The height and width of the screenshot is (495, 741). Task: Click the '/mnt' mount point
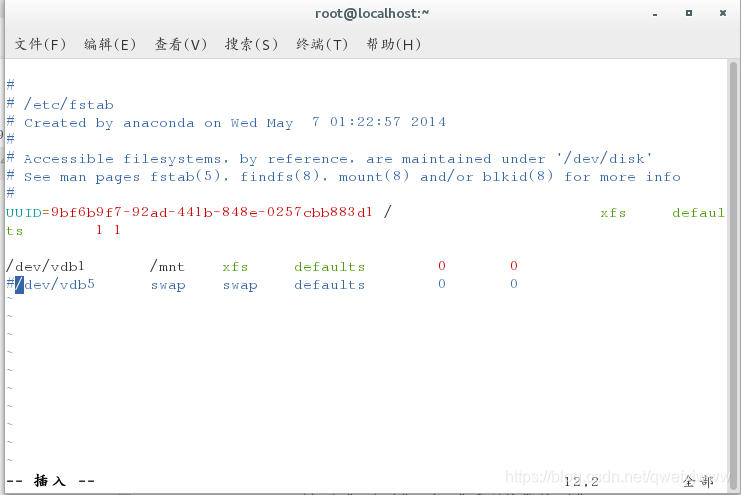pos(167,267)
